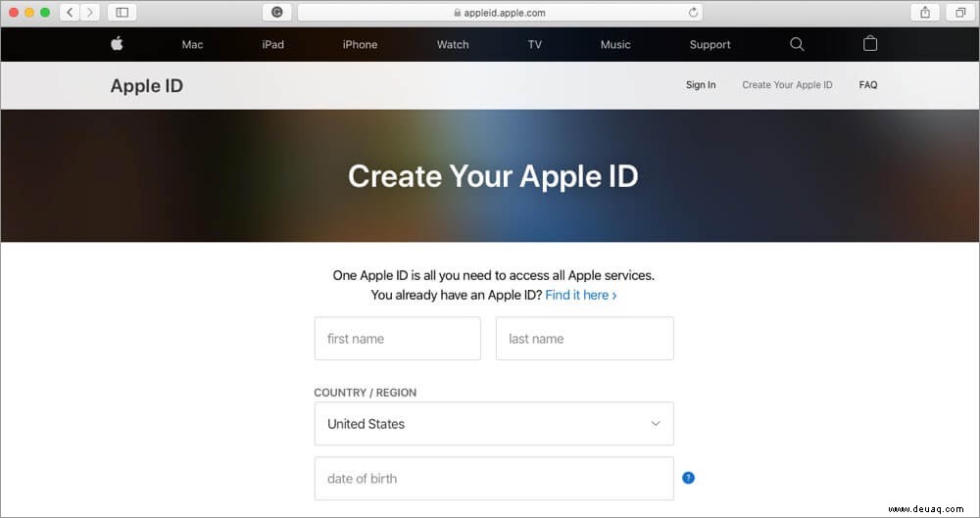Close the window with red button
Image resolution: width=980 pixels, height=518 pixels.
pyautogui.click(x=13, y=13)
